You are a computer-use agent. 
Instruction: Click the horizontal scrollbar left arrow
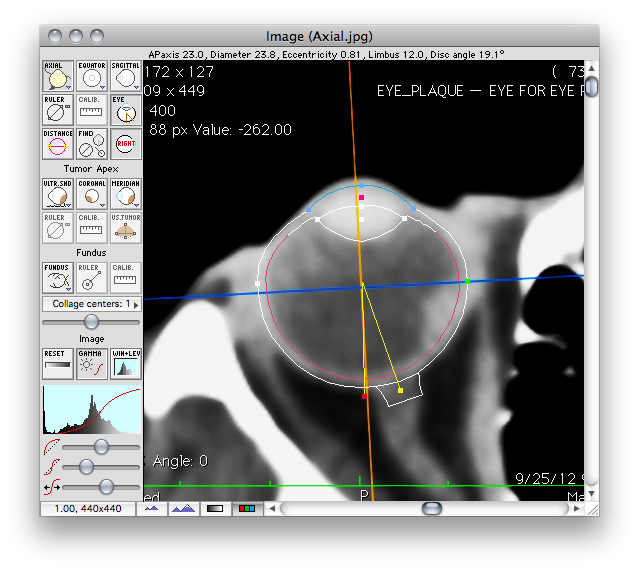272,509
